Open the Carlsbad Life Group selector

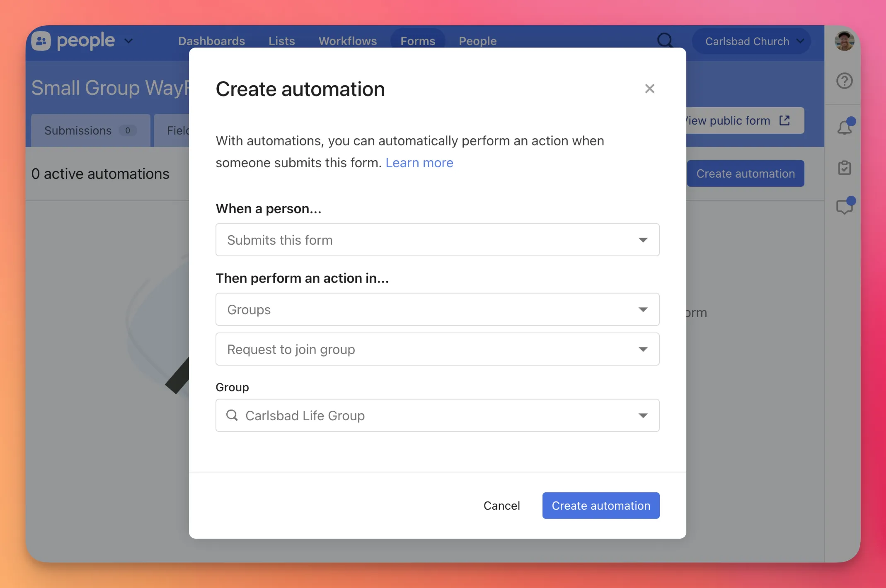coord(437,415)
